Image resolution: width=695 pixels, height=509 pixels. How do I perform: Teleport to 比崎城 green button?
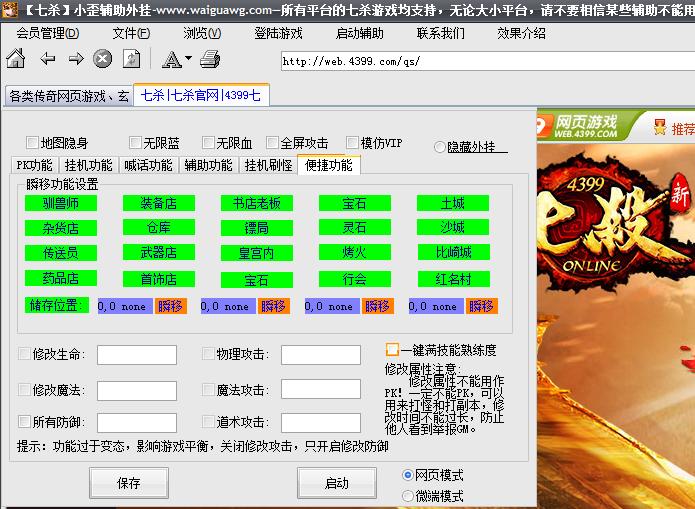(x=453, y=252)
